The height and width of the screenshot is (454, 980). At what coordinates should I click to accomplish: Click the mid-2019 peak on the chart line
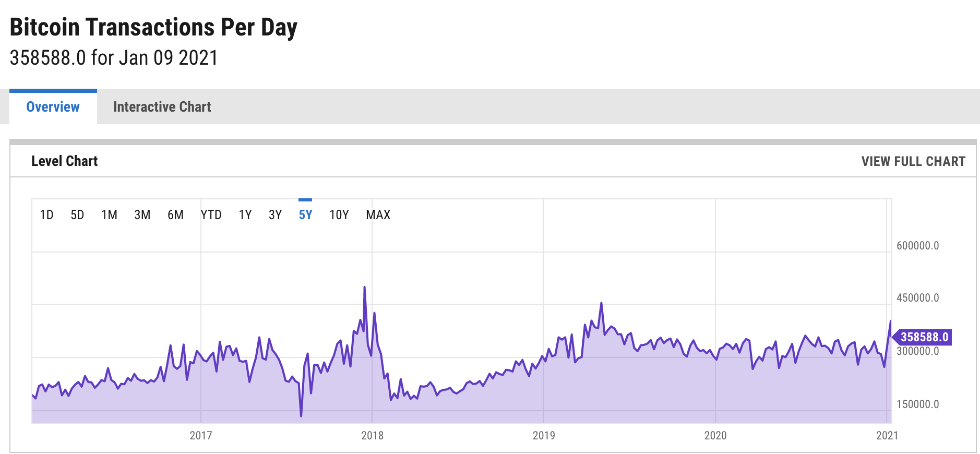tap(601, 303)
